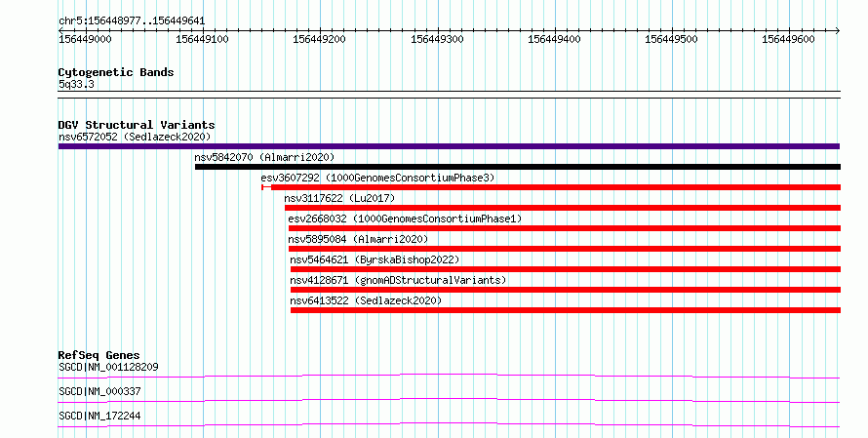Click the ruler's right arrowhead
This screenshot has width=868, height=438.
(x=837, y=31)
